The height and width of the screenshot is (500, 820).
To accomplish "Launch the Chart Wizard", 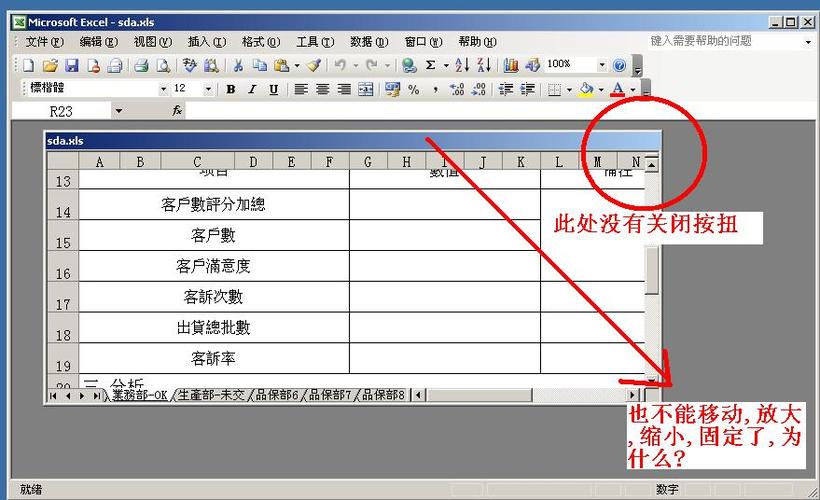I will [x=510, y=65].
